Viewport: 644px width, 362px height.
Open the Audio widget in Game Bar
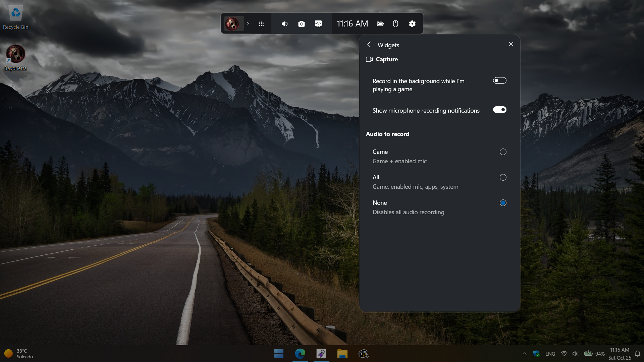coord(284,24)
